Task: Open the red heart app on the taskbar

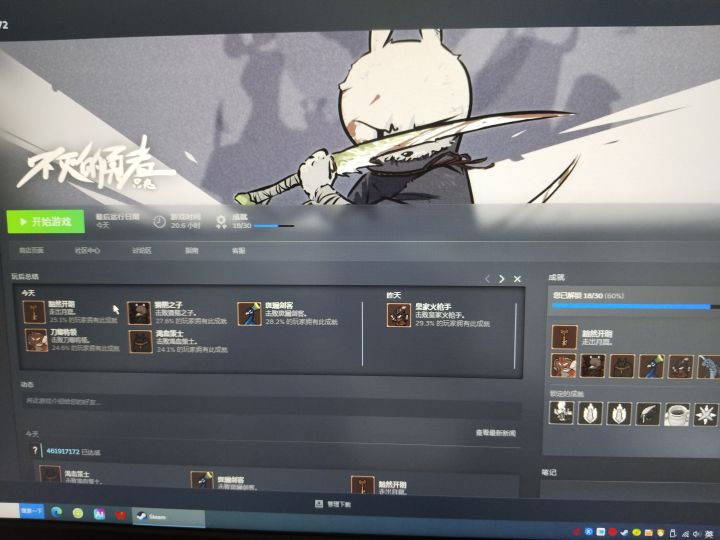Action: coord(120,515)
